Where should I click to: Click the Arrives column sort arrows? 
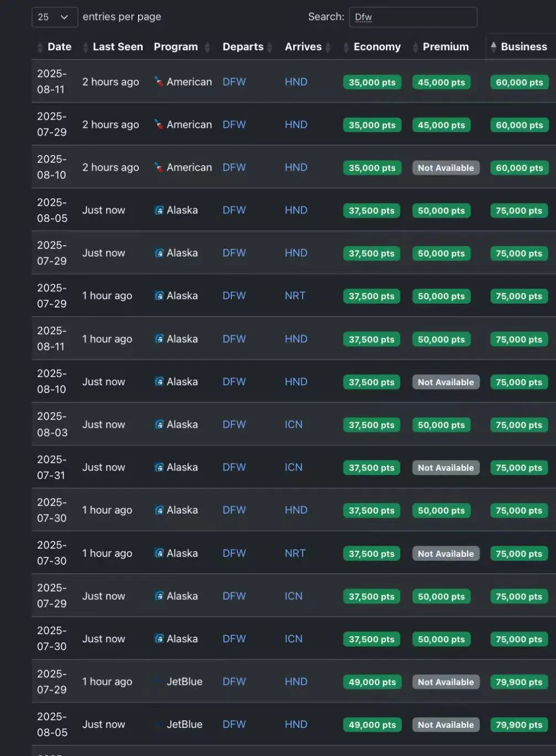[328, 47]
